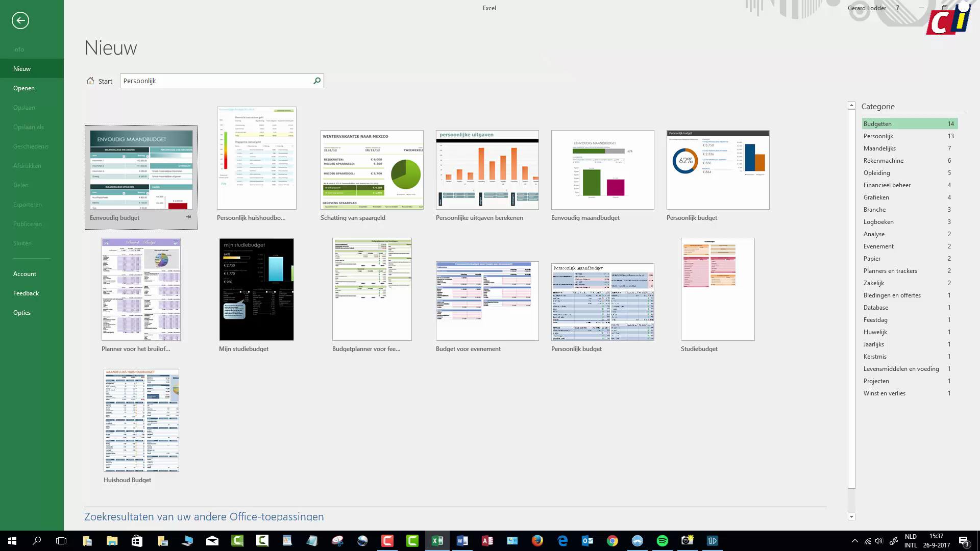Click the search magnifier icon in template box
The height and width of the screenshot is (551, 980).
point(317,81)
